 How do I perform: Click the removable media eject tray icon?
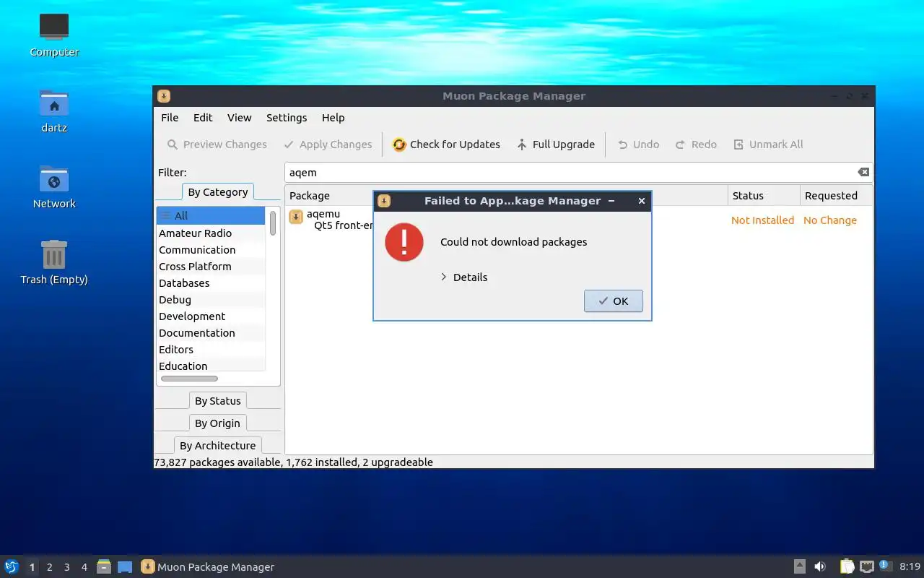coord(799,566)
